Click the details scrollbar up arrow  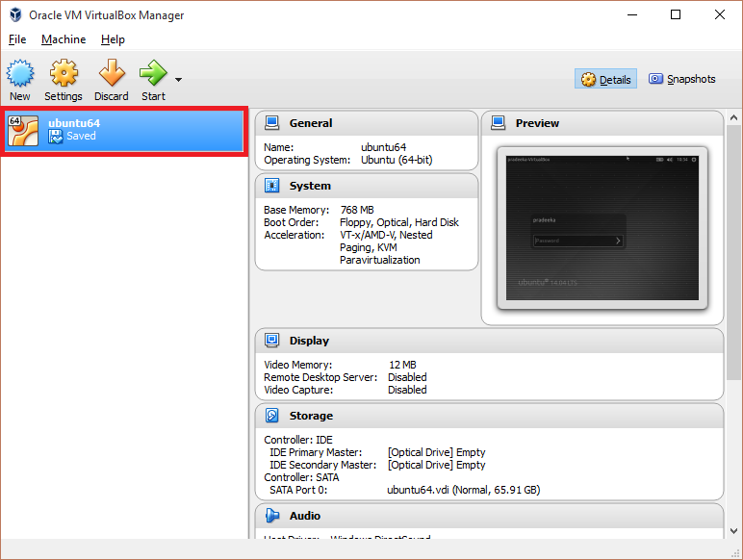(x=733, y=117)
